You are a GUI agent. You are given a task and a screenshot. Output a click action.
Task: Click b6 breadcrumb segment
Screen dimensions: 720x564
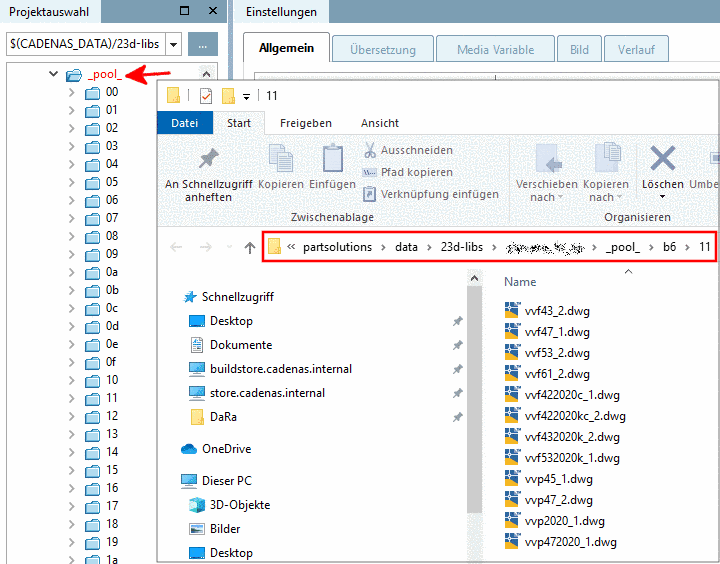[x=669, y=247]
